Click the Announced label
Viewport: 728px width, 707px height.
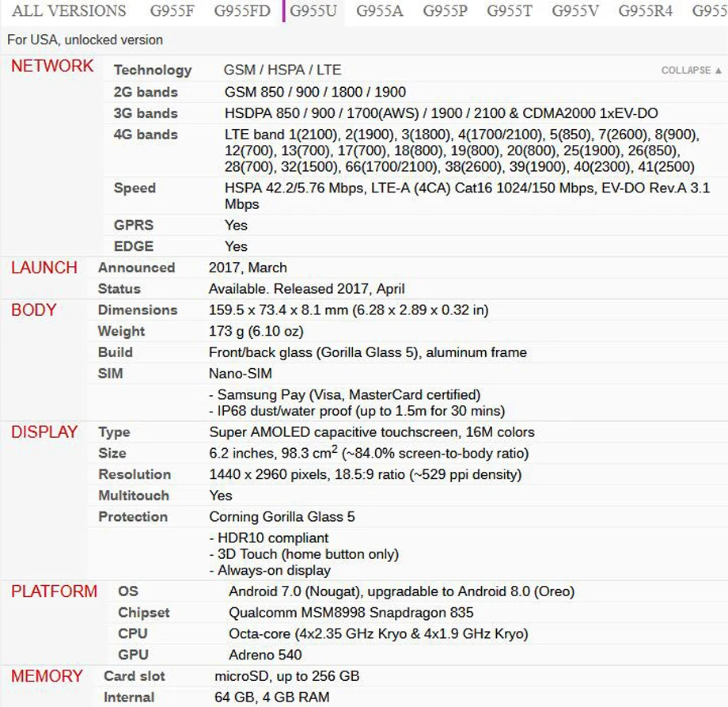(136, 268)
